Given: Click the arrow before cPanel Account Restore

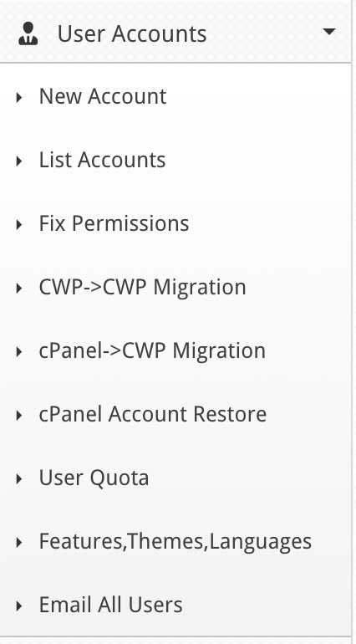Looking at the screenshot, I should (x=19, y=416).
